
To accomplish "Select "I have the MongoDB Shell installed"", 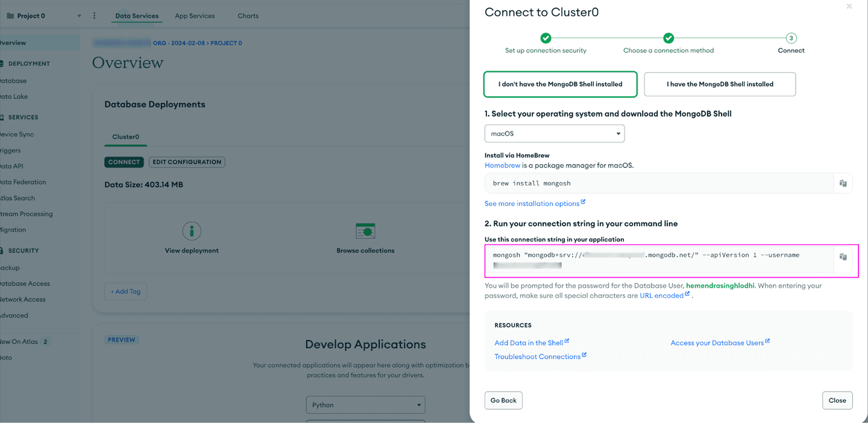I will pyautogui.click(x=720, y=84).
